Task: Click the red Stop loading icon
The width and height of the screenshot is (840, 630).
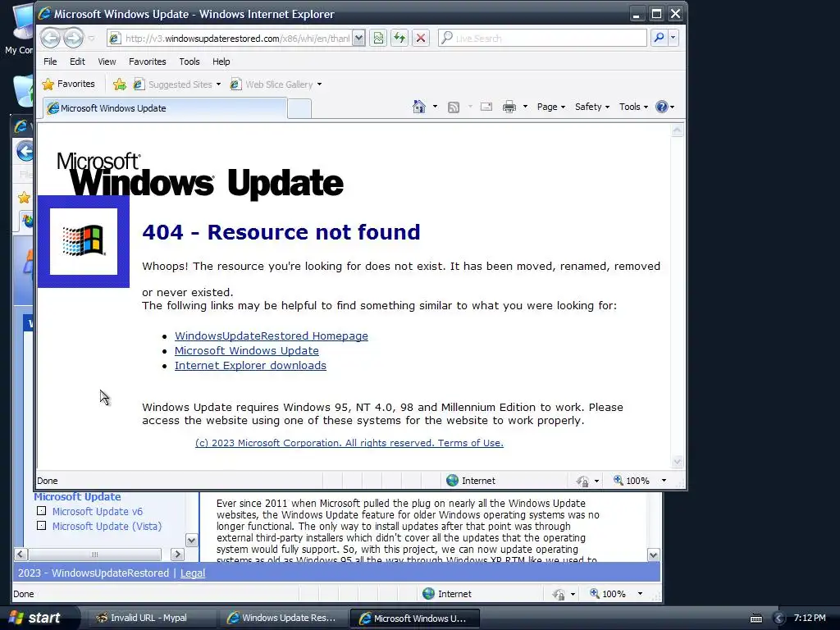Action: (421, 38)
